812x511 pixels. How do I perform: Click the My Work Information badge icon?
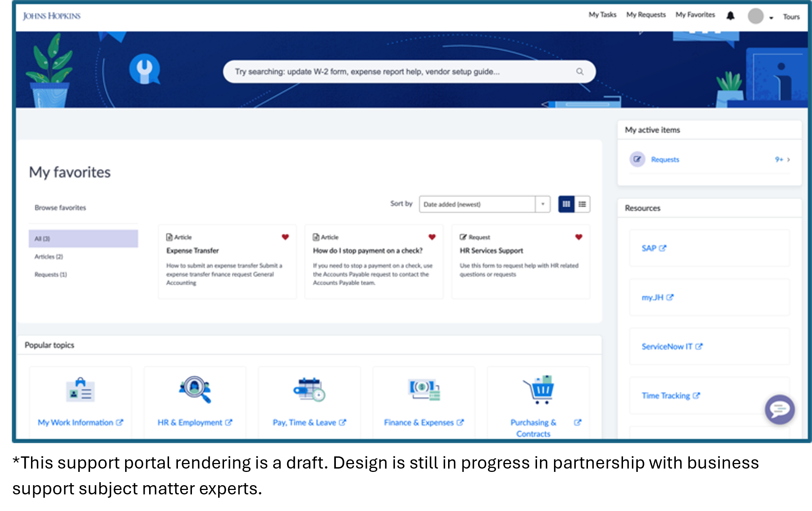point(80,389)
